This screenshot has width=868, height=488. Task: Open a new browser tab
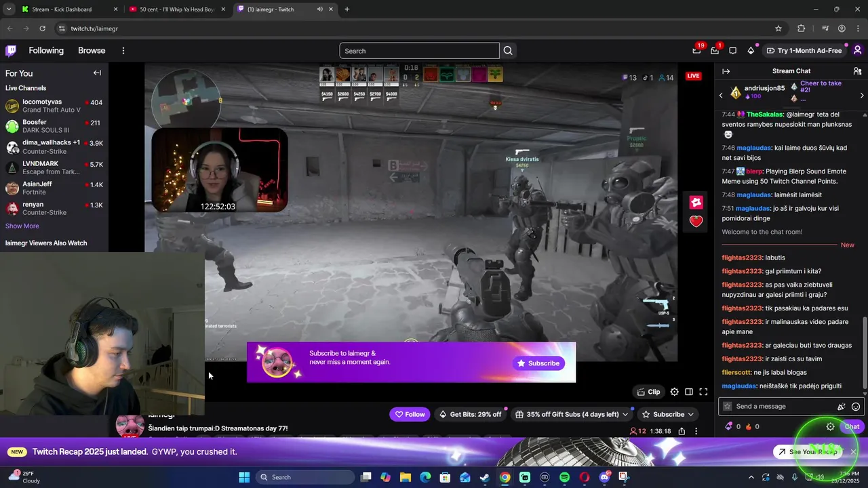click(347, 9)
